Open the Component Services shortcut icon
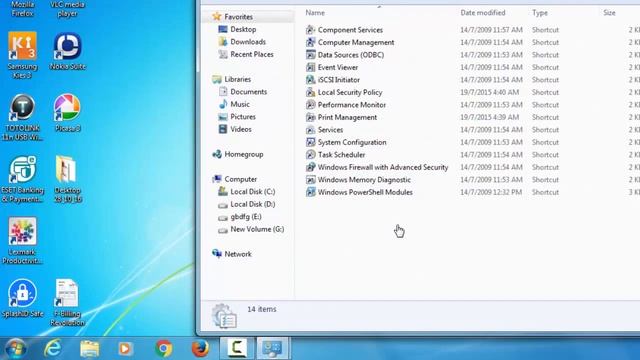This screenshot has width=640, height=360. [311, 30]
